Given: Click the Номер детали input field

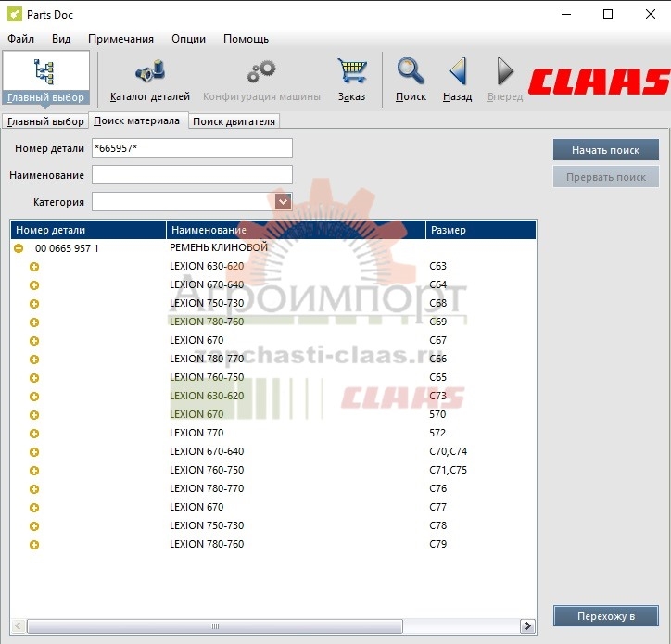Looking at the screenshot, I should tap(192, 148).
